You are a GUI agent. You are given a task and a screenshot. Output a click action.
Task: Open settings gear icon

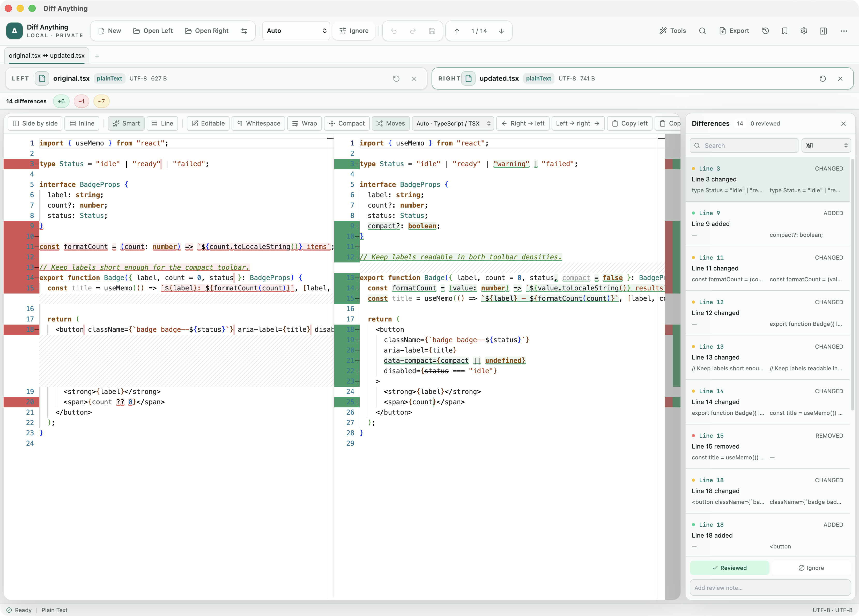[x=804, y=31]
